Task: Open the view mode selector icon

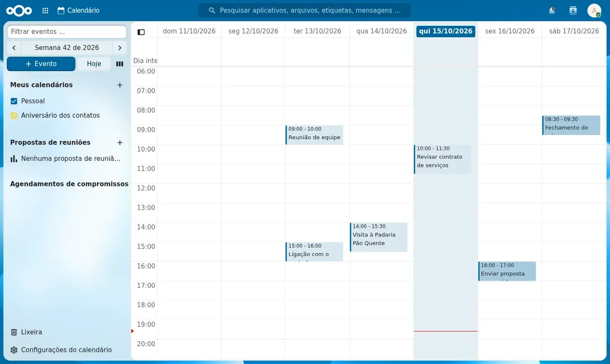Action: tap(120, 64)
